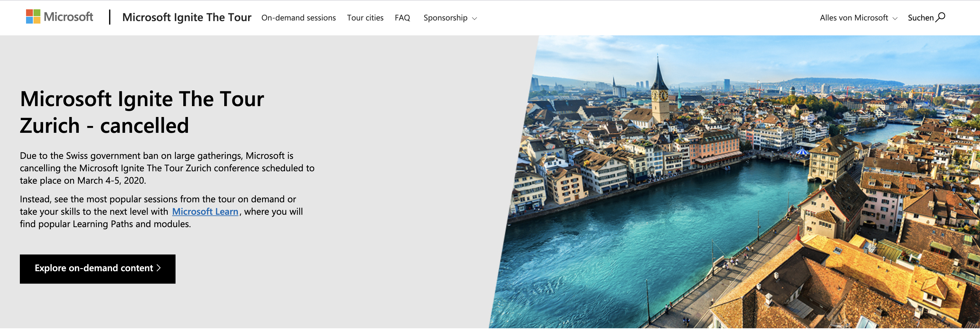Follow the Microsoft Learn link
Viewport: 980px width, 332px height.
click(x=205, y=212)
